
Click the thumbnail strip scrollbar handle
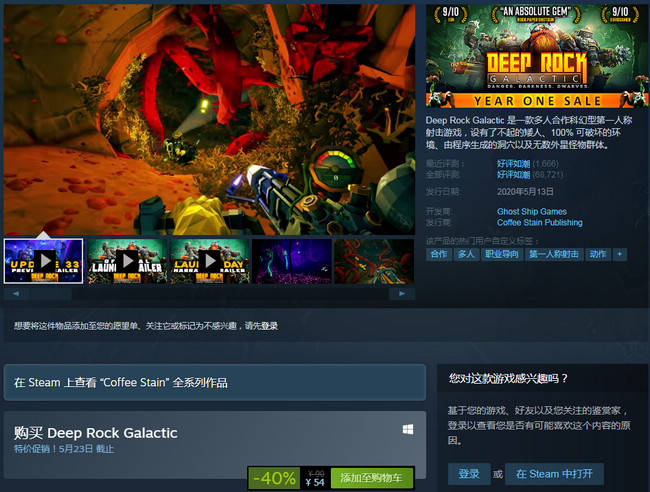(x=51, y=293)
